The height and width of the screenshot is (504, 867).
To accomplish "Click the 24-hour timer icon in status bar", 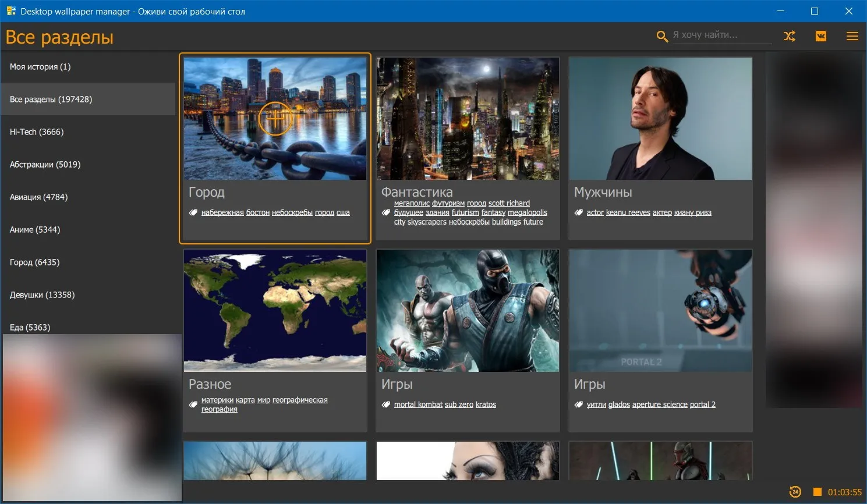I will (795, 492).
